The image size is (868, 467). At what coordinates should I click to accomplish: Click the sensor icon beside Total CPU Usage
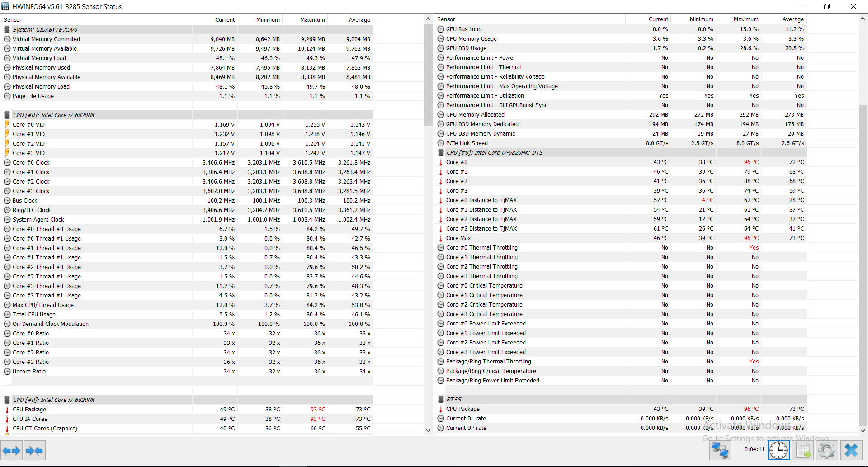tap(7, 315)
